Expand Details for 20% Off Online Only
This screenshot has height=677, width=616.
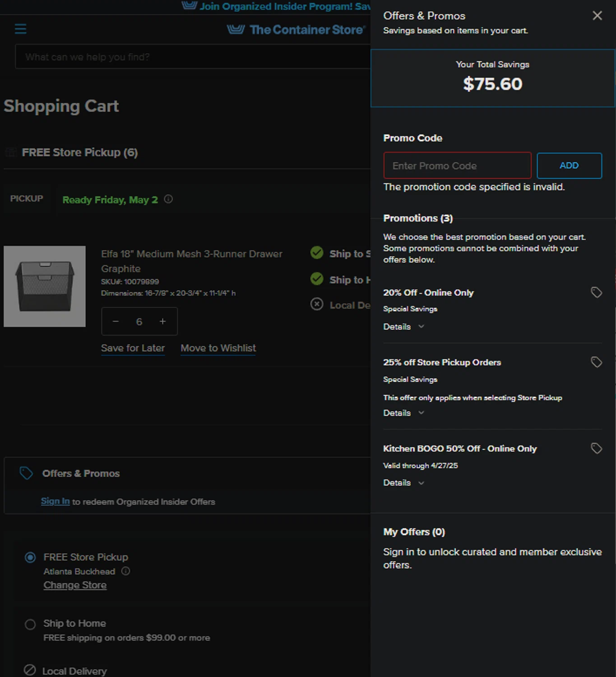tap(403, 327)
